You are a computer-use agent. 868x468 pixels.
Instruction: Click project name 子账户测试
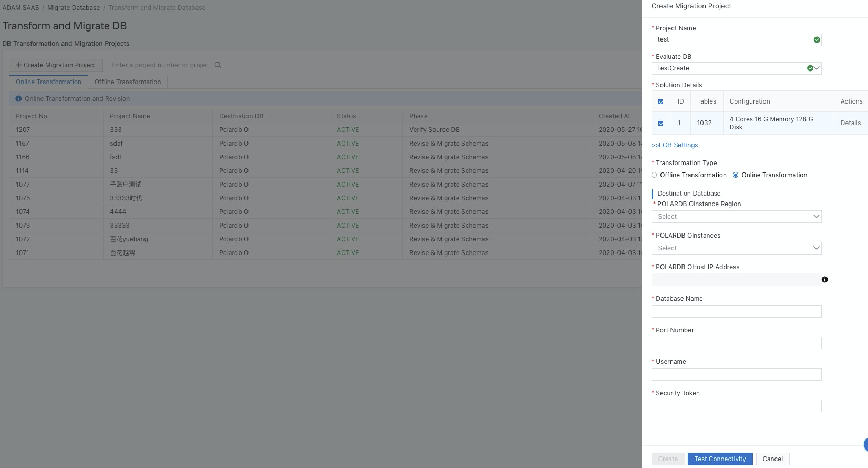point(126,185)
